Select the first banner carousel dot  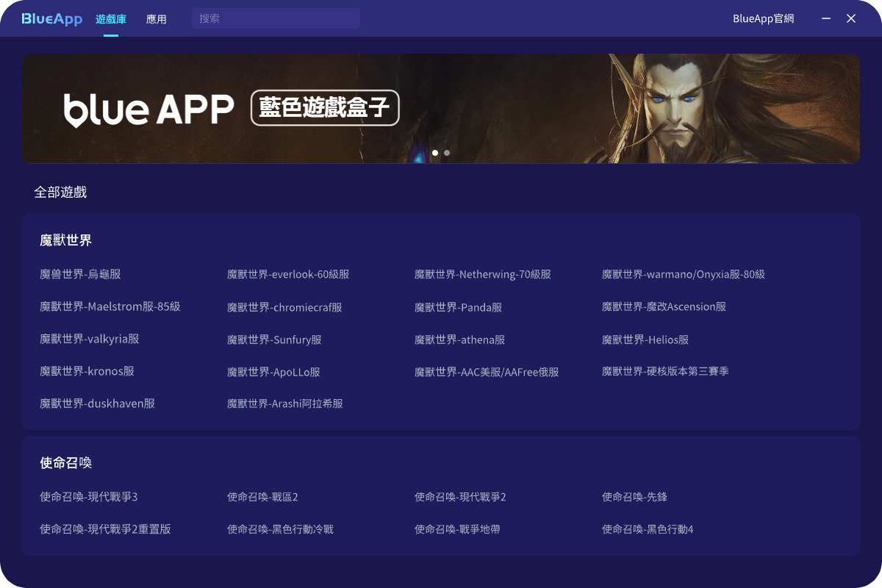tap(435, 153)
